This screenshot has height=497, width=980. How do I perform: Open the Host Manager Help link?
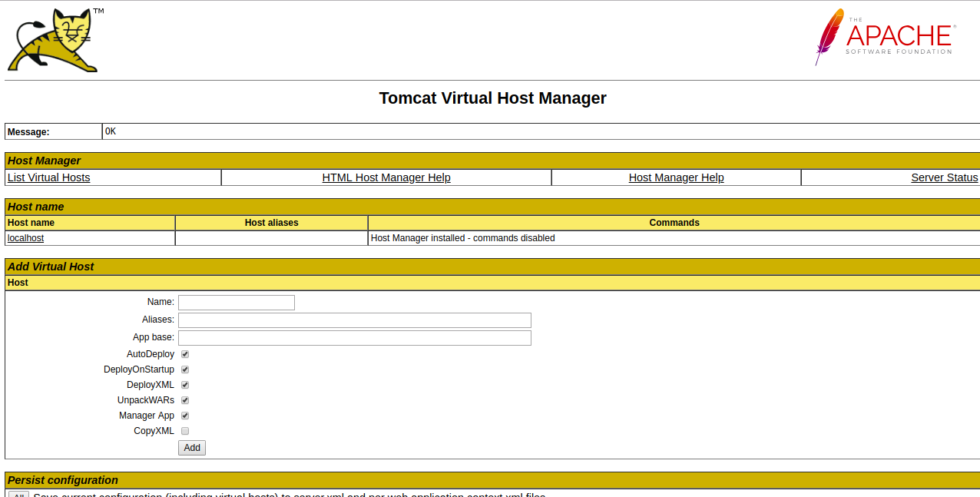coord(676,177)
